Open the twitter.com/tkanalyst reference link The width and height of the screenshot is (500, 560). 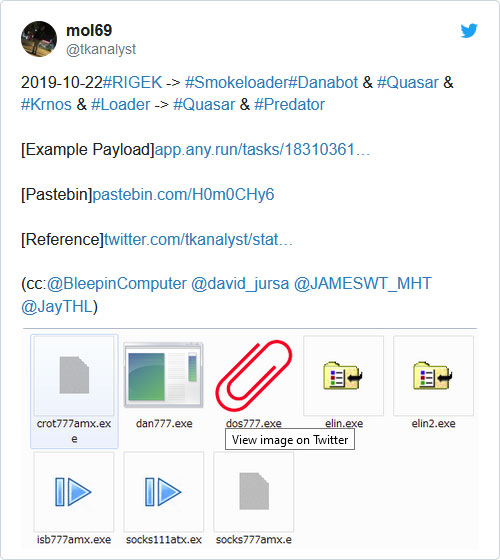(x=198, y=240)
